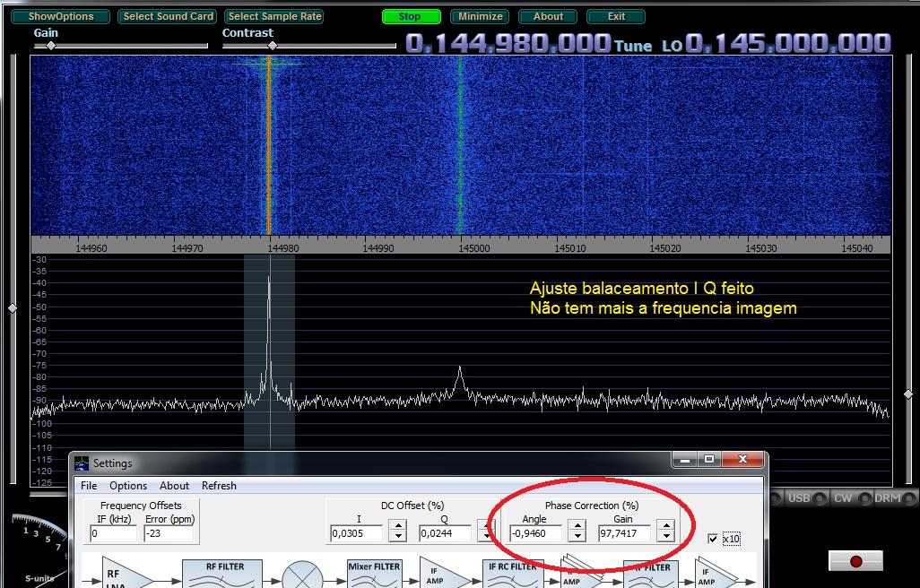Open the Mixer FILTER block
The image size is (920, 588).
coord(374,574)
